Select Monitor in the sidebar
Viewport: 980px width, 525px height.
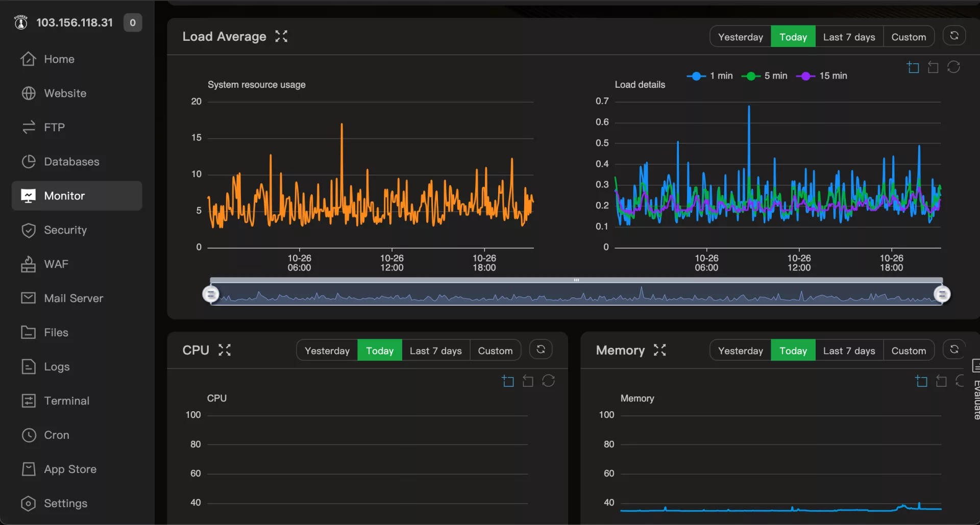(x=77, y=196)
